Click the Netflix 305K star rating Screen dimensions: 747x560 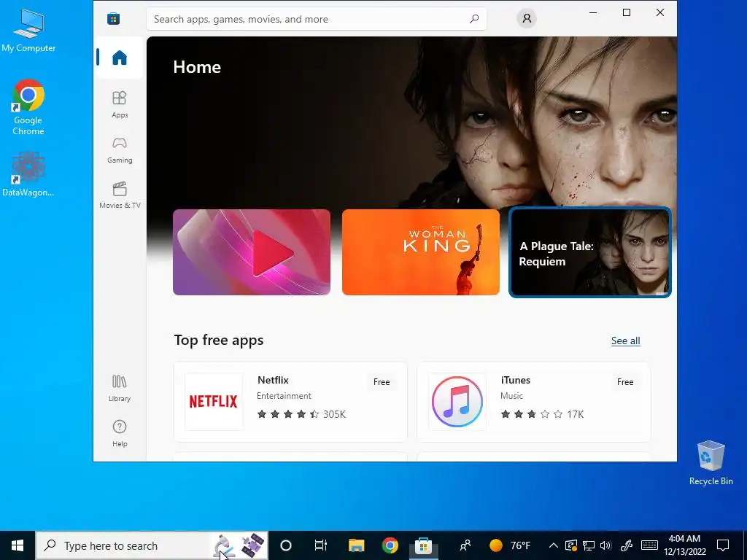point(301,414)
